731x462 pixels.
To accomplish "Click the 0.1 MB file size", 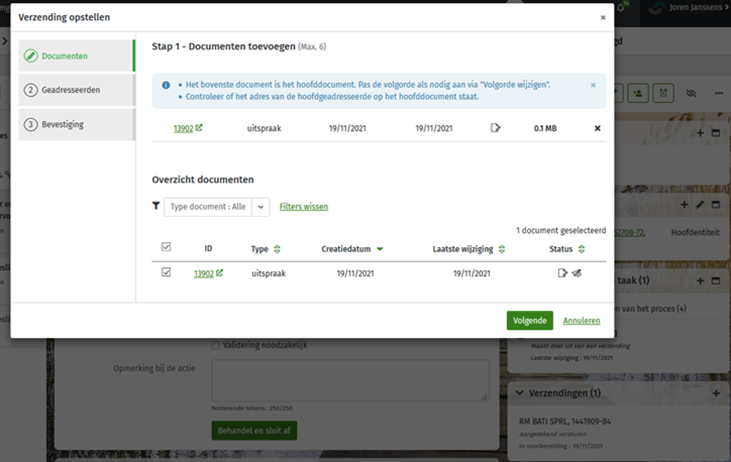I will [545, 128].
